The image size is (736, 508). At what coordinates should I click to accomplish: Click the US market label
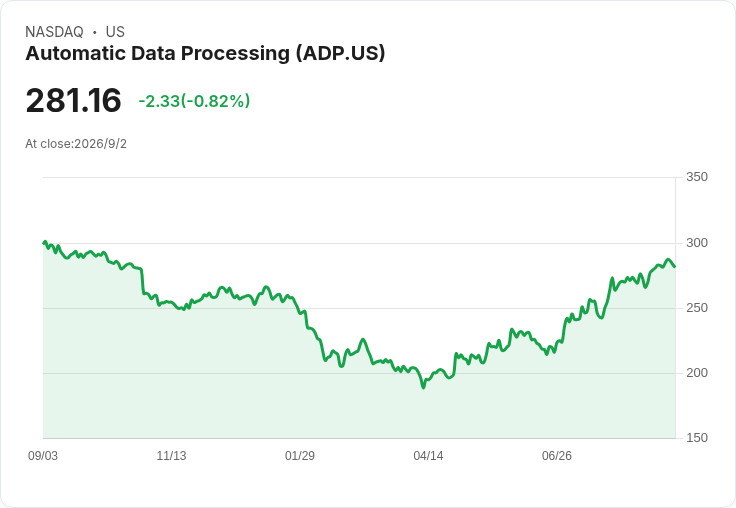(115, 32)
